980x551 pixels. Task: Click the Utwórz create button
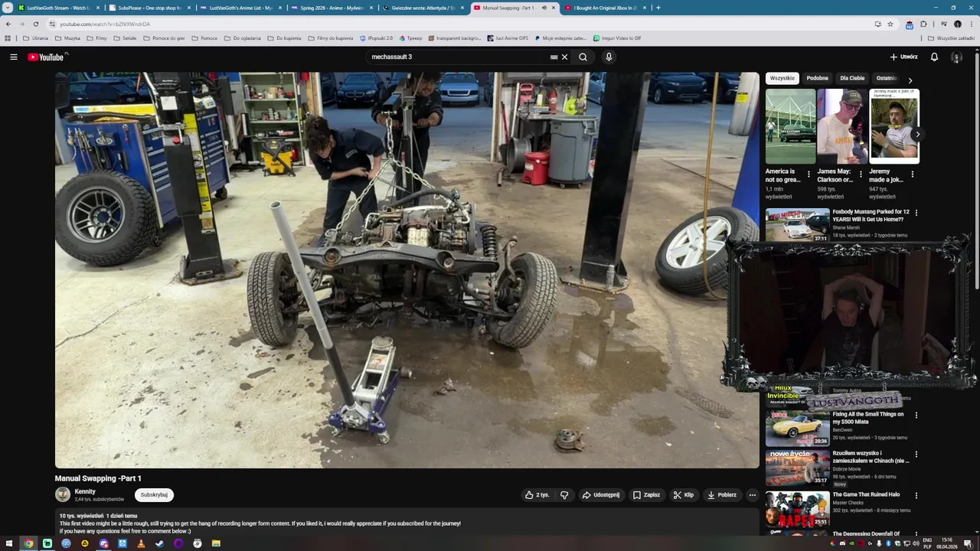tap(903, 57)
